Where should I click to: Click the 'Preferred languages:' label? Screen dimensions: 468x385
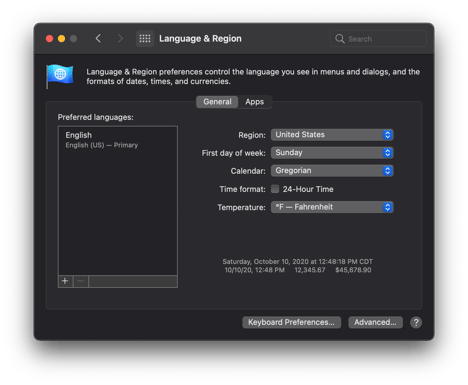[96, 117]
